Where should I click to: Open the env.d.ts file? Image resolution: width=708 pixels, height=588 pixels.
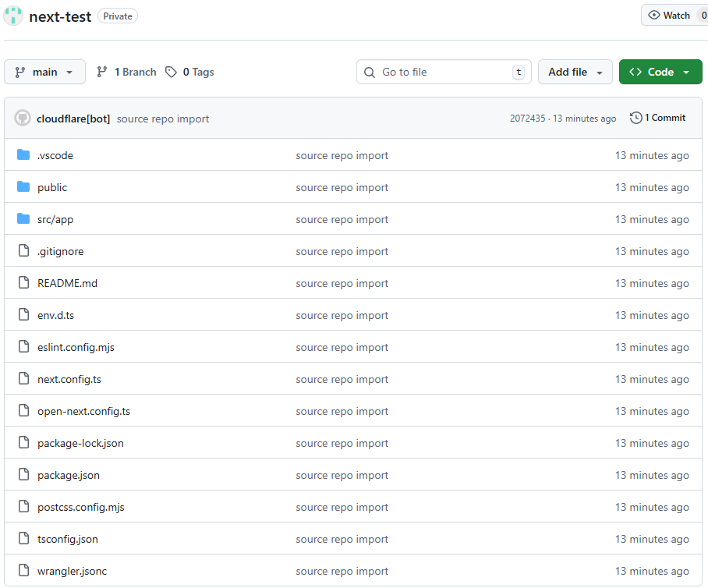tap(55, 315)
